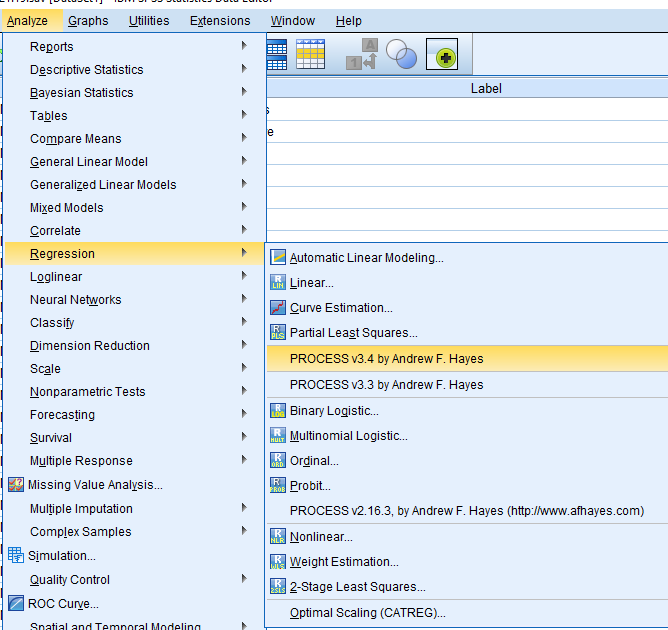The width and height of the screenshot is (668, 630).
Task: Select Curve Estimation... menu item
Action: [467, 308]
